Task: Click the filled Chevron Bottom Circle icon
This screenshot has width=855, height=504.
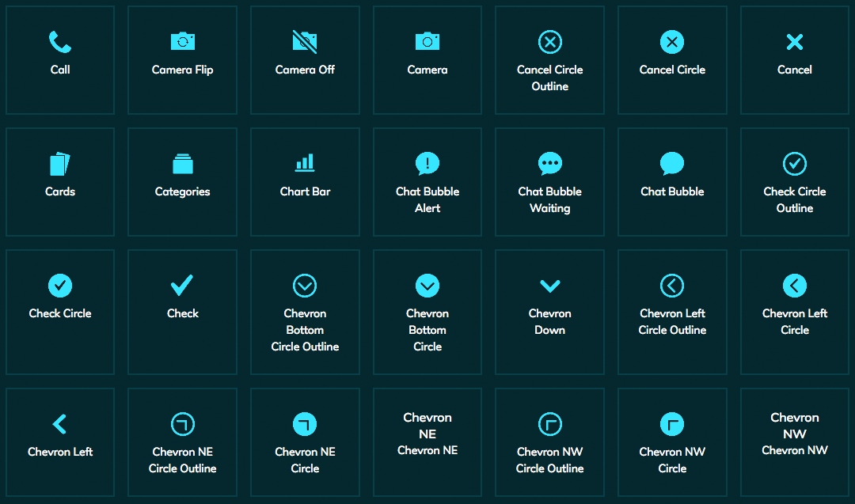Action: (x=427, y=286)
